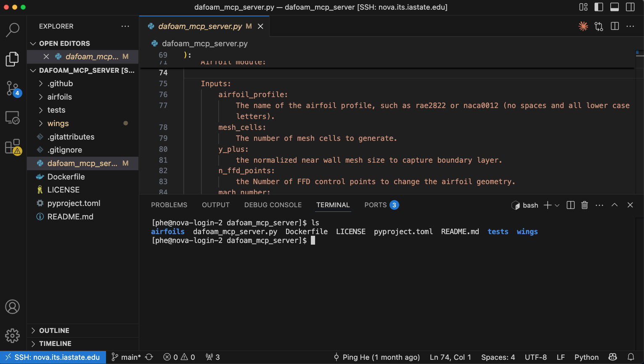Toggle the secondary side bar visibility
The width and height of the screenshot is (644, 364).
tap(630, 7)
